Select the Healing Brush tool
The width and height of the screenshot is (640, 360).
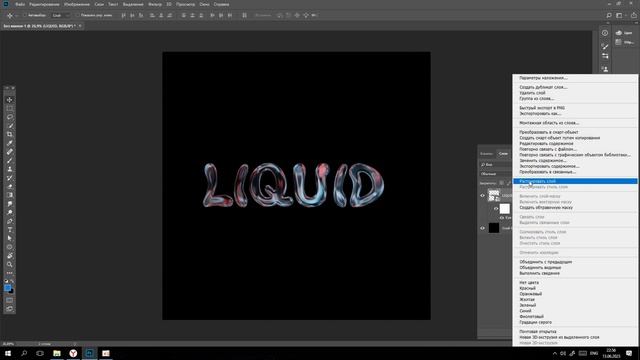click(x=9, y=151)
